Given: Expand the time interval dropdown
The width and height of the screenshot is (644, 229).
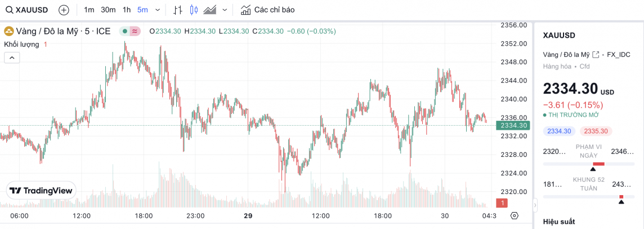Looking at the screenshot, I should 157,10.
